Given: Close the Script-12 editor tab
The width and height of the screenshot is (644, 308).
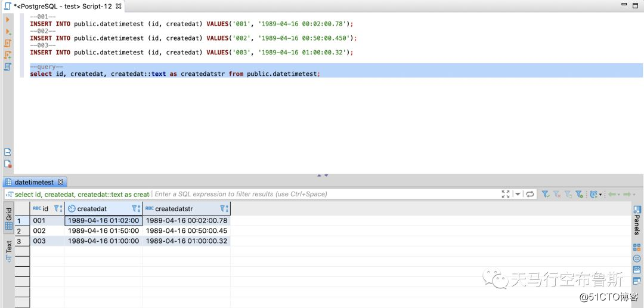Looking at the screenshot, I should click(x=118, y=6).
